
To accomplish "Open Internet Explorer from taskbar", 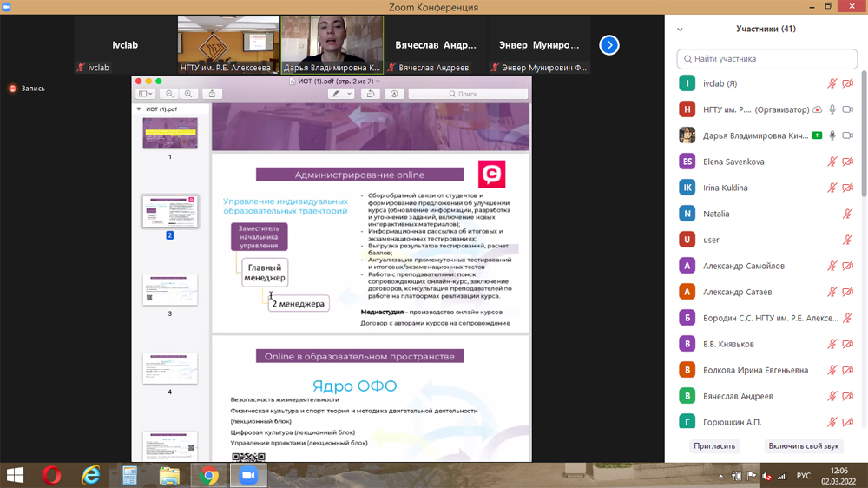I will tap(91, 475).
